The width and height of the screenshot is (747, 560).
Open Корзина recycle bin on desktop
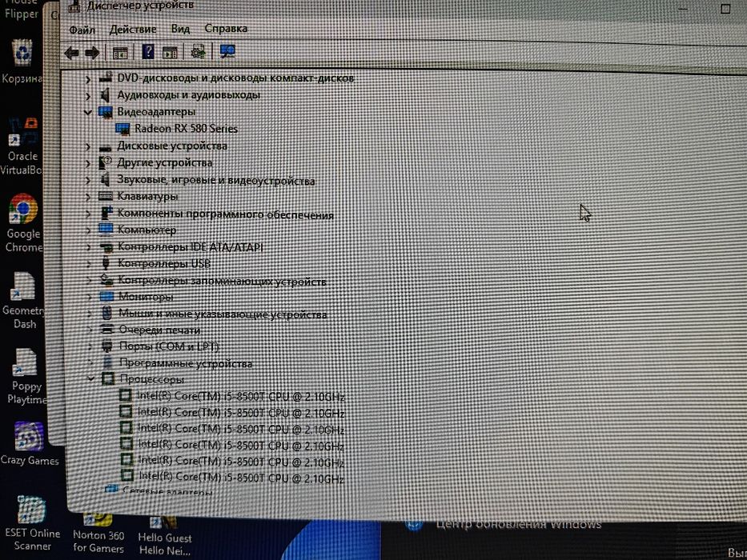22,62
